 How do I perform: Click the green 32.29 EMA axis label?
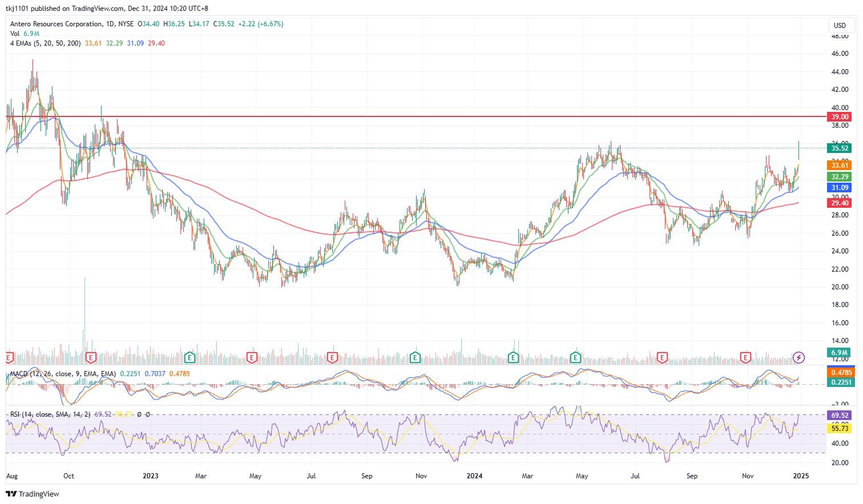click(840, 177)
